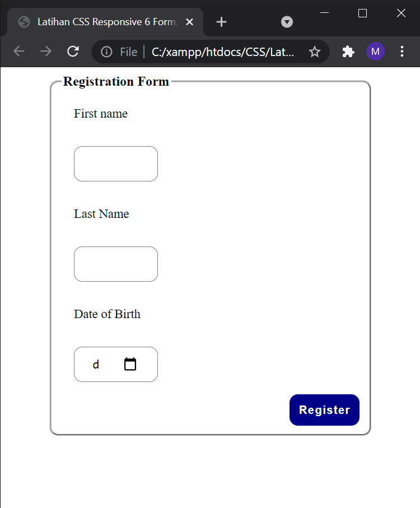Viewport: 420px width, 508px height.
Task: Select the Latihan CSS Responsive 6 Form tab
Action: point(106,22)
